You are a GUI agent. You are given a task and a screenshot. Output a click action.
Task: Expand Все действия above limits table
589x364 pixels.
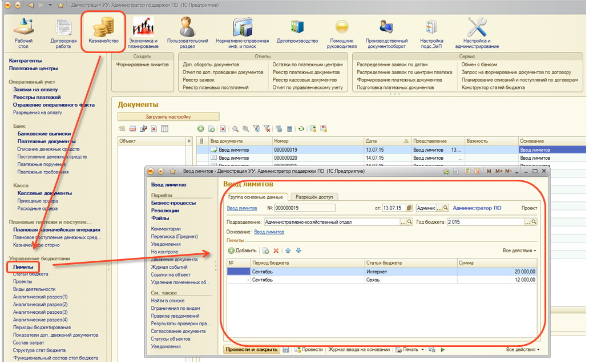pyautogui.click(x=519, y=250)
